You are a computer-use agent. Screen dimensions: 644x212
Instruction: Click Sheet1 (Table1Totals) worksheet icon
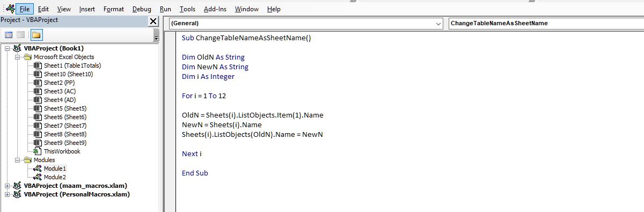37,65
